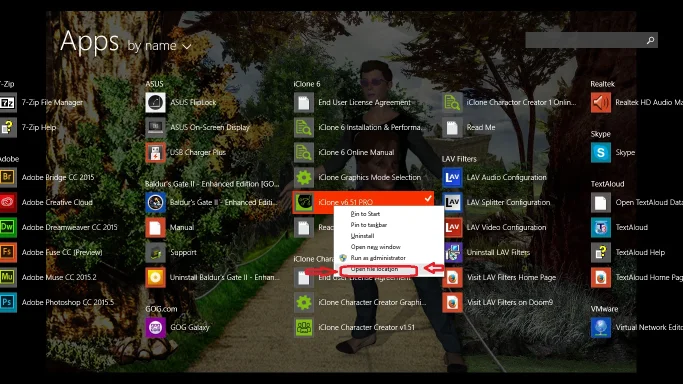Launch Realtek HD Audio Manager icon

(x=601, y=103)
